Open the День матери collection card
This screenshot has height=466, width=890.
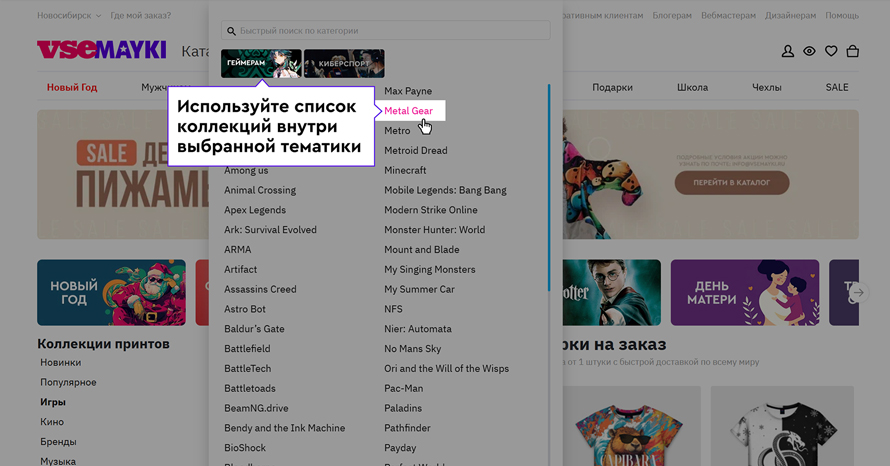coord(745,293)
